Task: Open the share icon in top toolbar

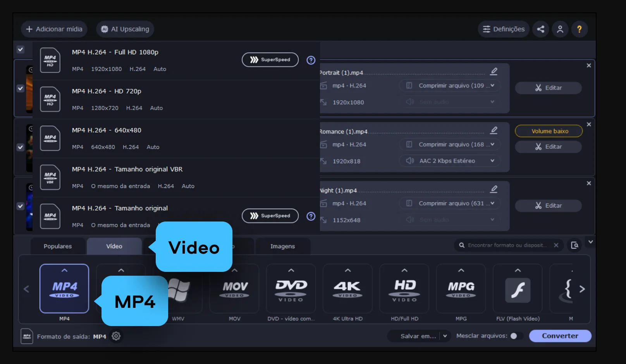Action: tap(540, 29)
